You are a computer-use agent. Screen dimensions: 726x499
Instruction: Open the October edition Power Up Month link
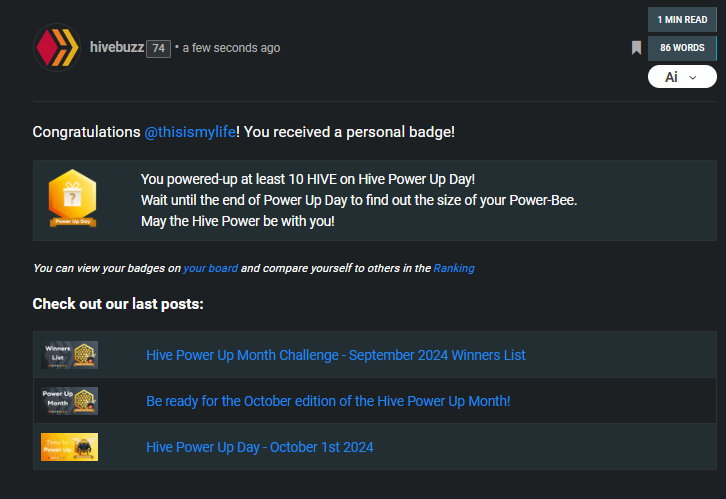(x=328, y=401)
